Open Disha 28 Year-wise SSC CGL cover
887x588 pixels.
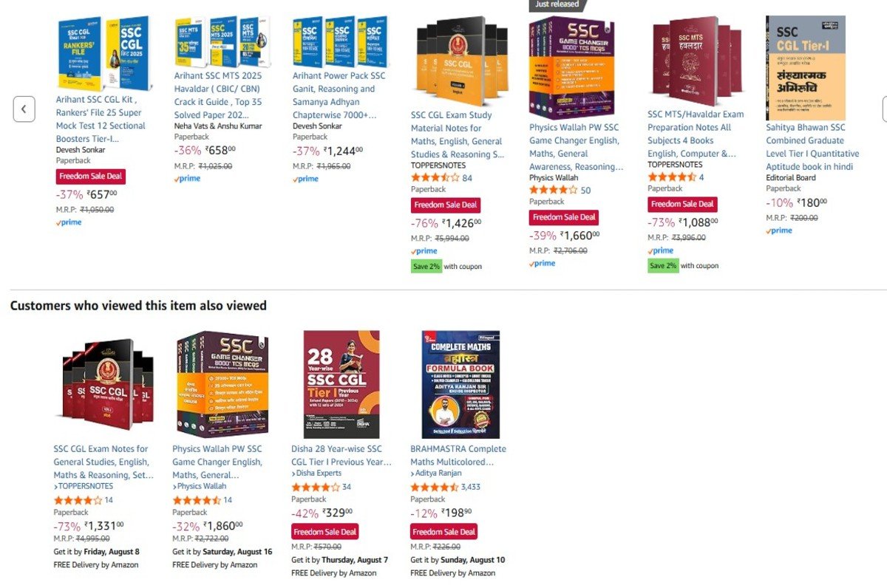click(341, 384)
